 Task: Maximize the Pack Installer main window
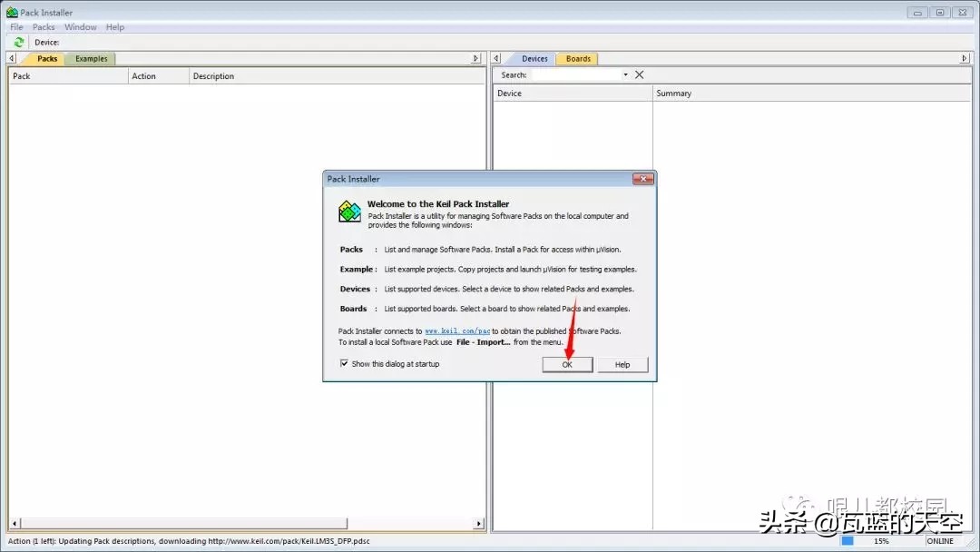940,12
